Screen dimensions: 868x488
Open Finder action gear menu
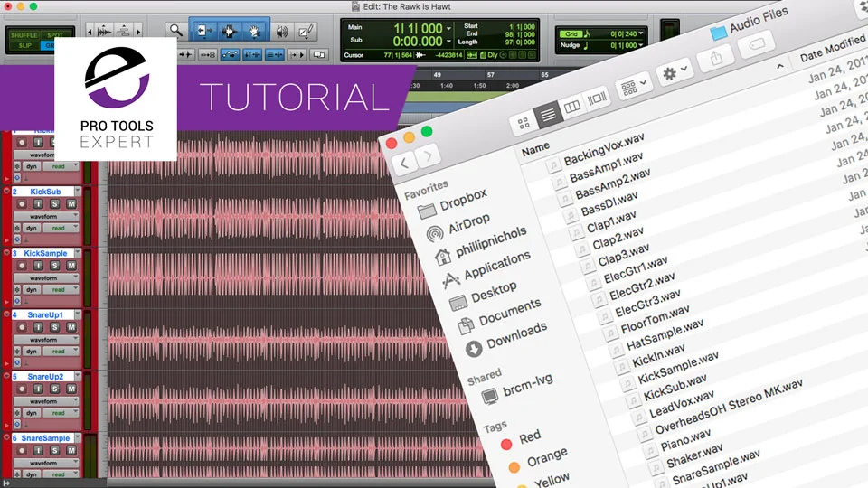coord(675,72)
